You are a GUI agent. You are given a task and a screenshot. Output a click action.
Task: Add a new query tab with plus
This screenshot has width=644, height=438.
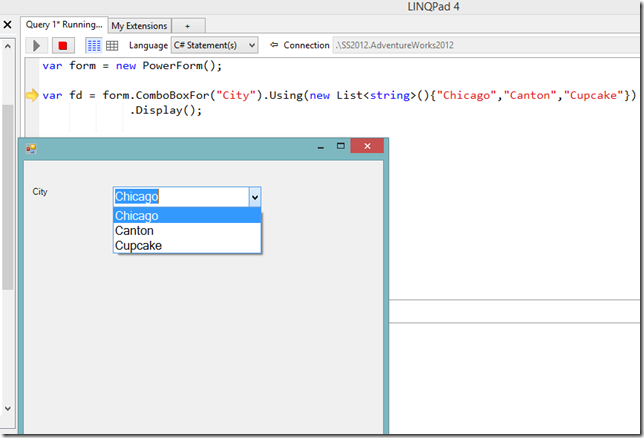tap(188, 26)
